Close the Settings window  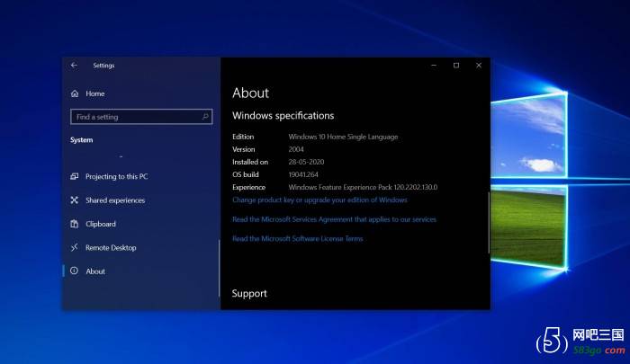point(479,65)
